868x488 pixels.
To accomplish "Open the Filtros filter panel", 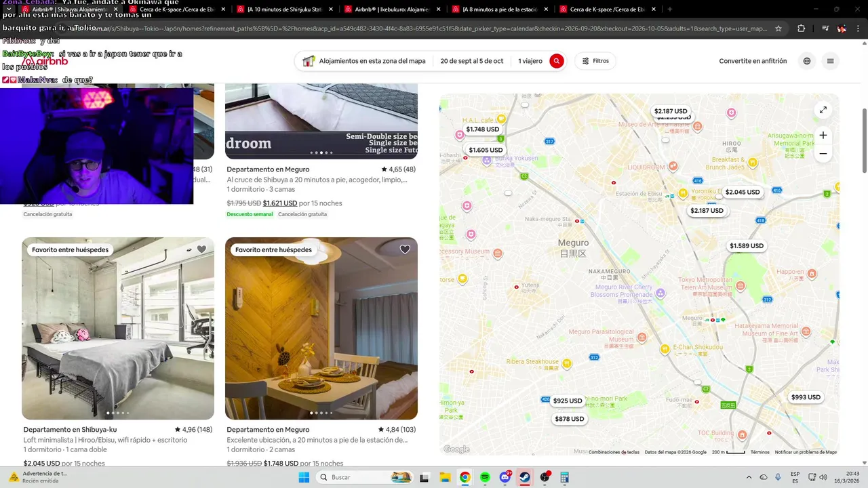I will pos(595,61).
